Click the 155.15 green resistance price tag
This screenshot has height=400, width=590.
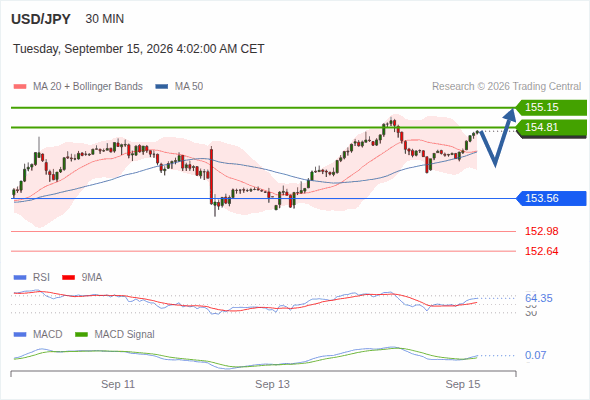click(551, 108)
